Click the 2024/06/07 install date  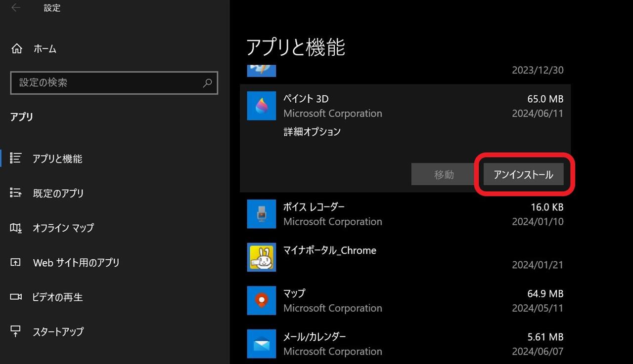coord(538,351)
